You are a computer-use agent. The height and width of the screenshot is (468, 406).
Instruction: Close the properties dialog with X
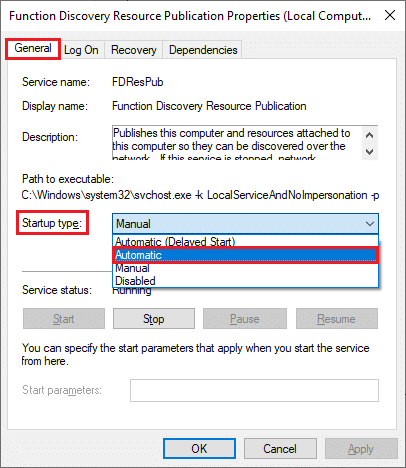(390, 15)
